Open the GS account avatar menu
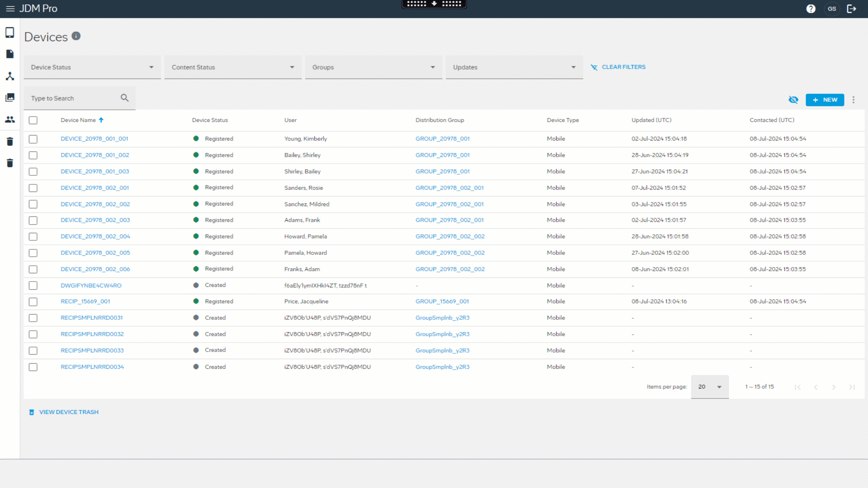This screenshot has height=488, width=868. 832,9
